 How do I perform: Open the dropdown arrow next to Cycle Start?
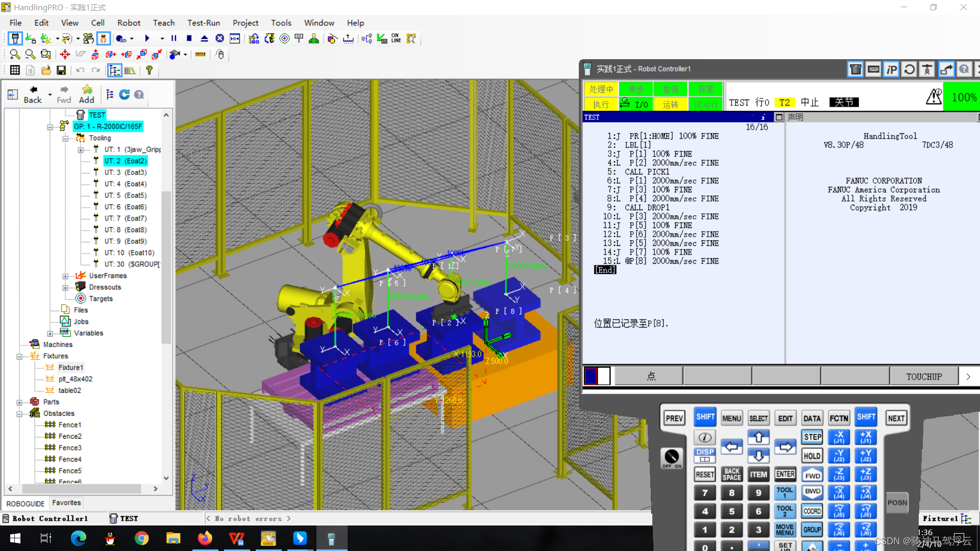[x=162, y=39]
